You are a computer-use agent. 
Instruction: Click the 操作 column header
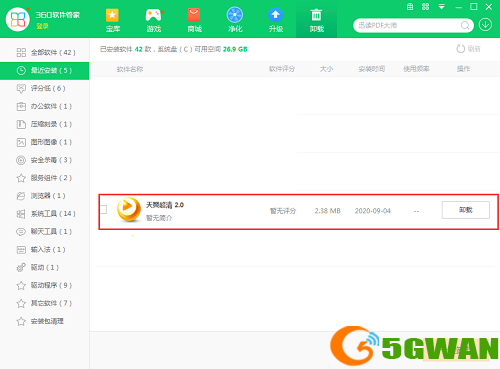point(463,69)
